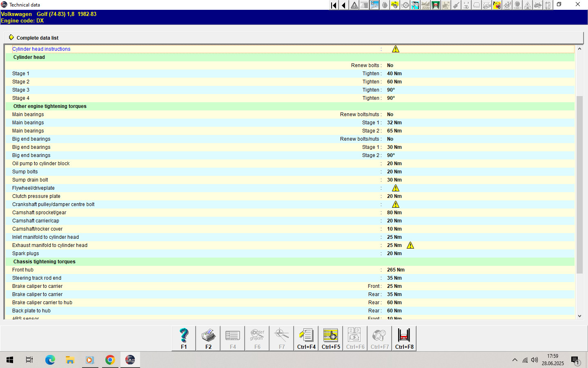The image size is (588, 368).
Task: Click the highlighted crossed-spanners toolbar icon
Action: point(374,5)
